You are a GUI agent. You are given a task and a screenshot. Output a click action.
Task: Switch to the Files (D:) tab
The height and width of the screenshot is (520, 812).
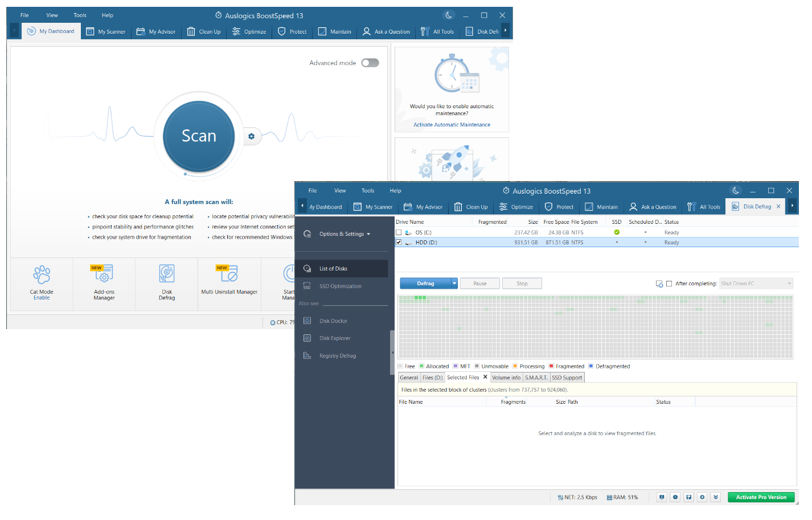click(x=432, y=378)
